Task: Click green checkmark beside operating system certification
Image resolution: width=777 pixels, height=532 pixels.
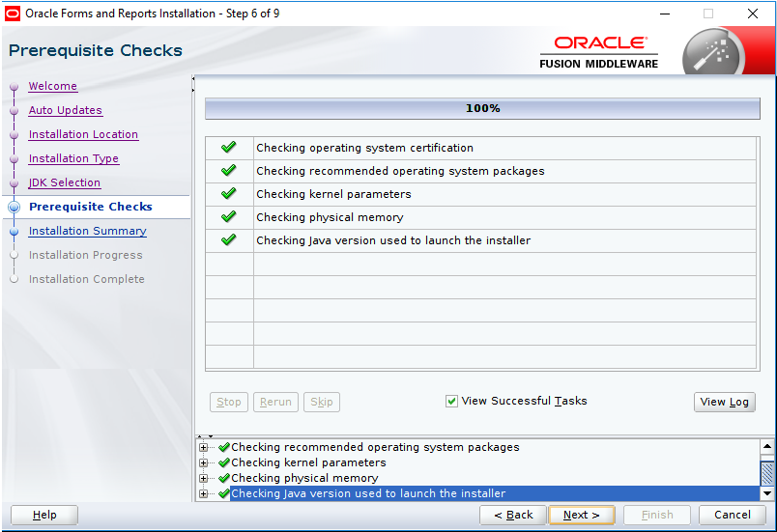Action: tap(229, 148)
